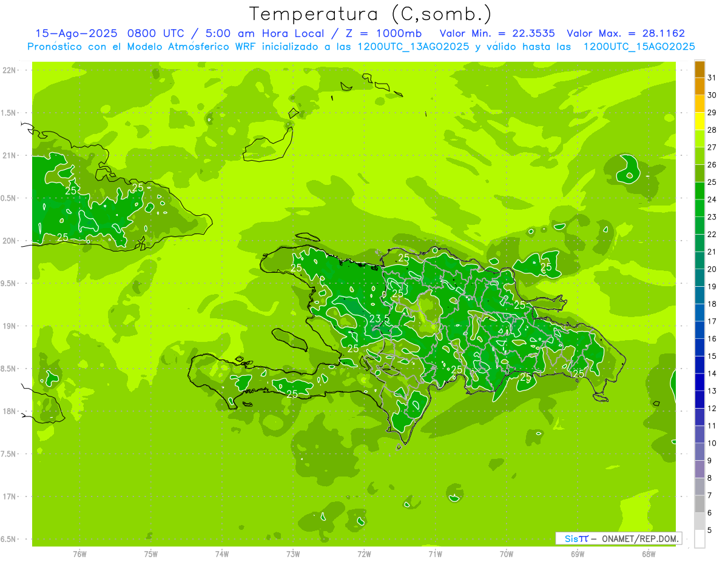728x562 pixels.
Task: Click the '18' value on the color legend
Action: 712,304
